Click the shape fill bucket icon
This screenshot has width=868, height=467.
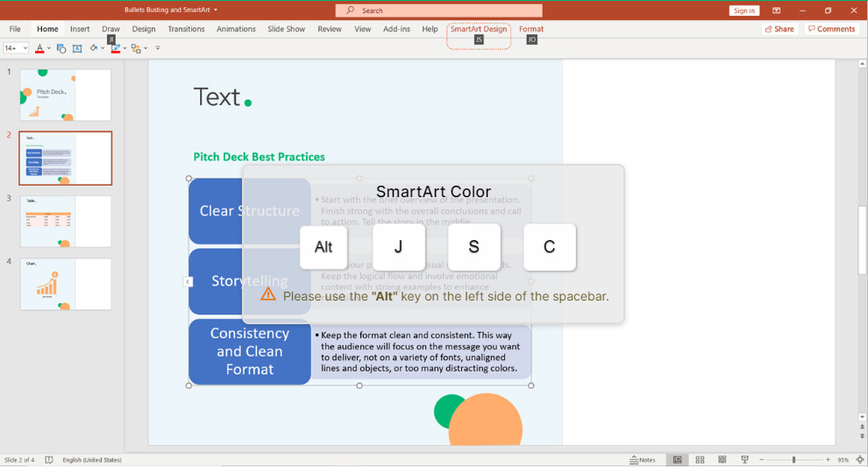click(x=94, y=49)
